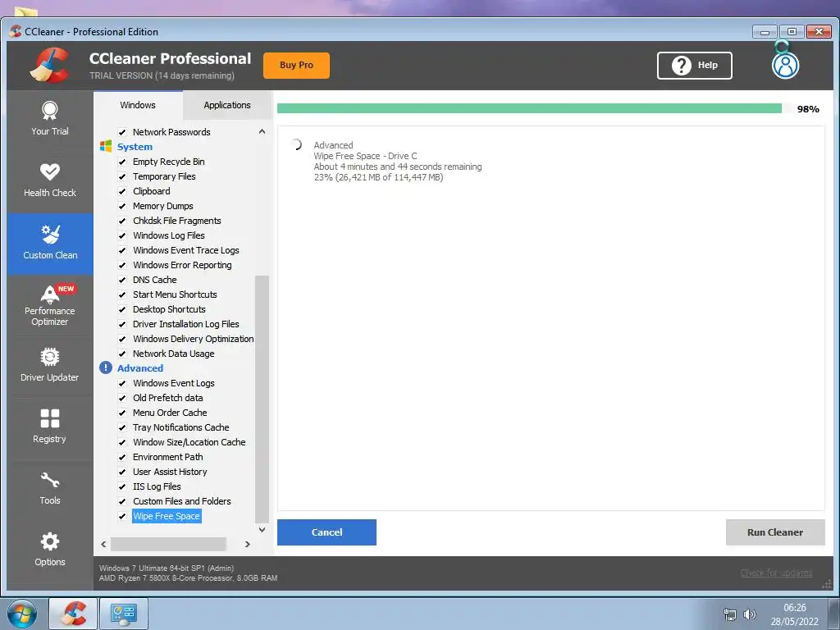Select the Custom Files and Folders entry
This screenshot has height=630, width=840.
181,501
